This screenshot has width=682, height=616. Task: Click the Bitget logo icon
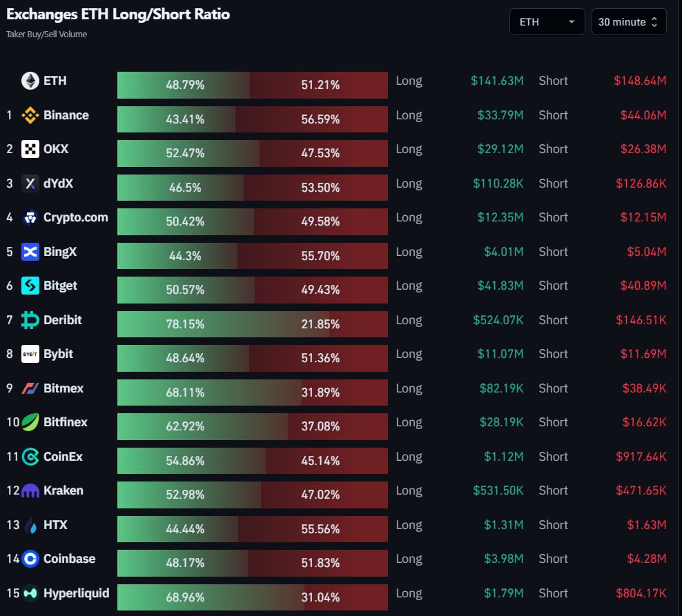click(30, 286)
